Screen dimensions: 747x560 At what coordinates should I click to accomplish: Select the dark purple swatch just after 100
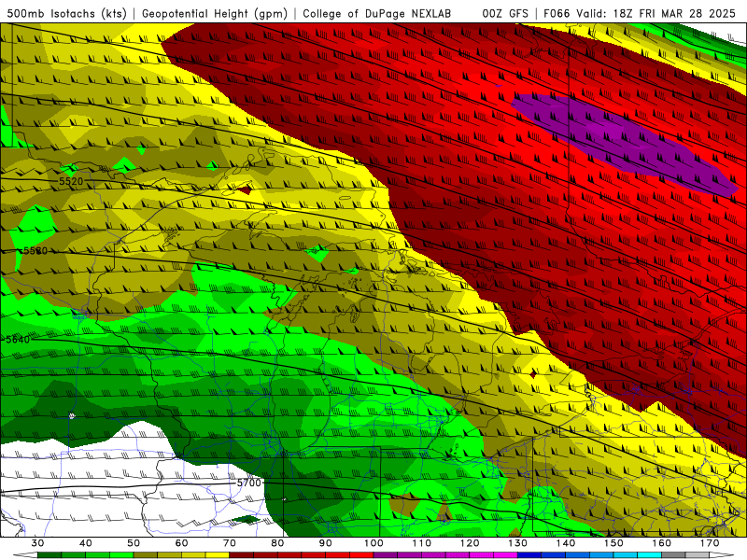(386, 555)
